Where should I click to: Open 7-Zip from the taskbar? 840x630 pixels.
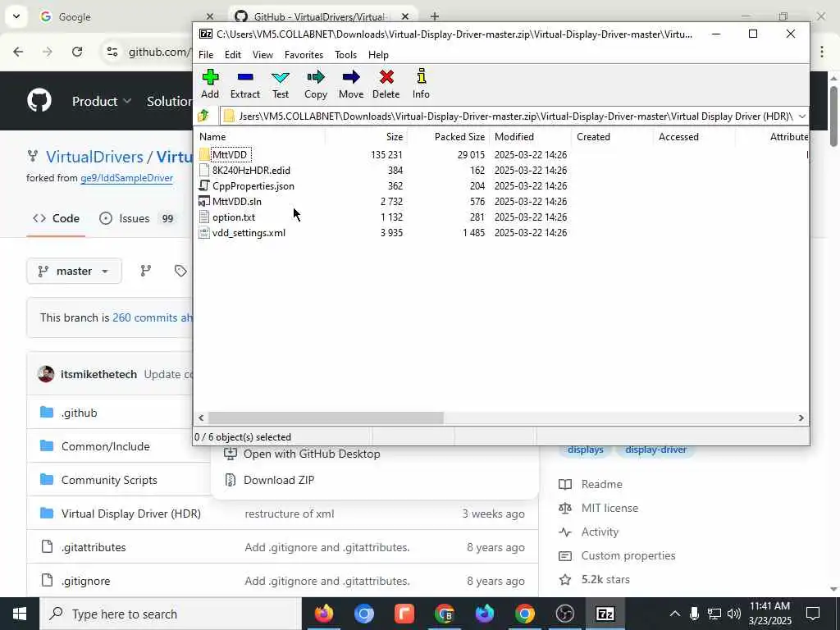[605, 614]
